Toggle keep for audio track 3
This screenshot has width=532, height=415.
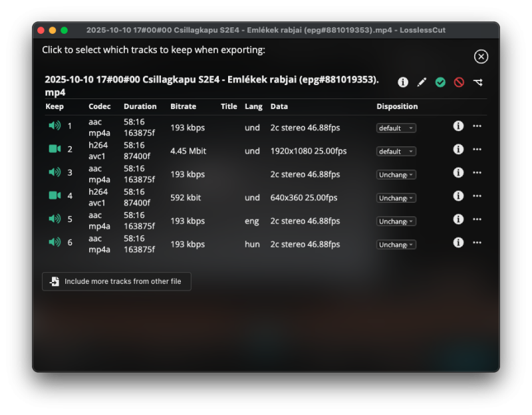[55, 172]
